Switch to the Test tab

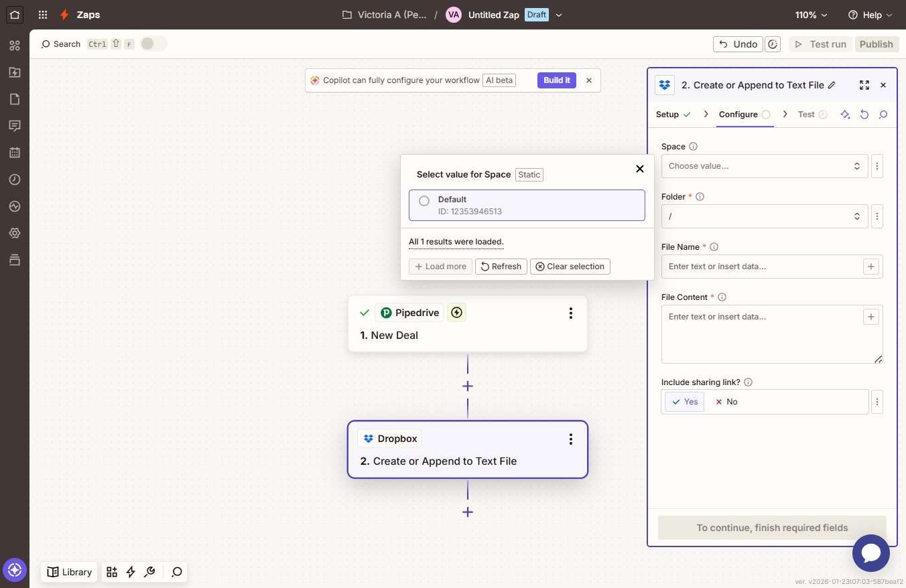pos(812,115)
